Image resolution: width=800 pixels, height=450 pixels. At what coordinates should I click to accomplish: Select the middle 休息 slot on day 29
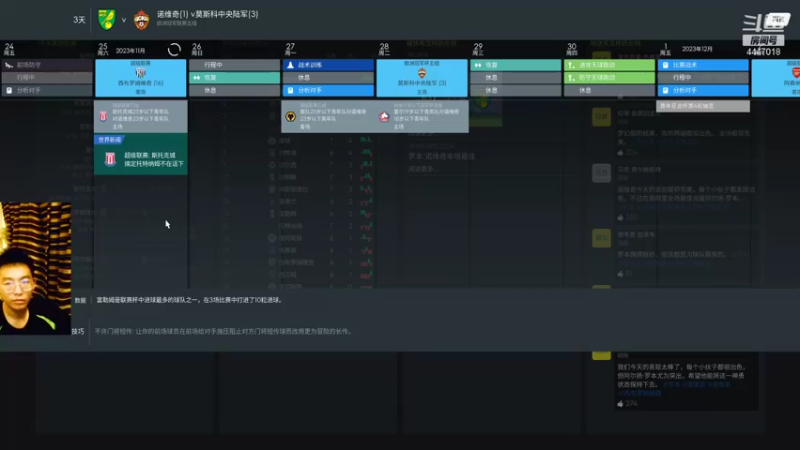pyautogui.click(x=516, y=78)
